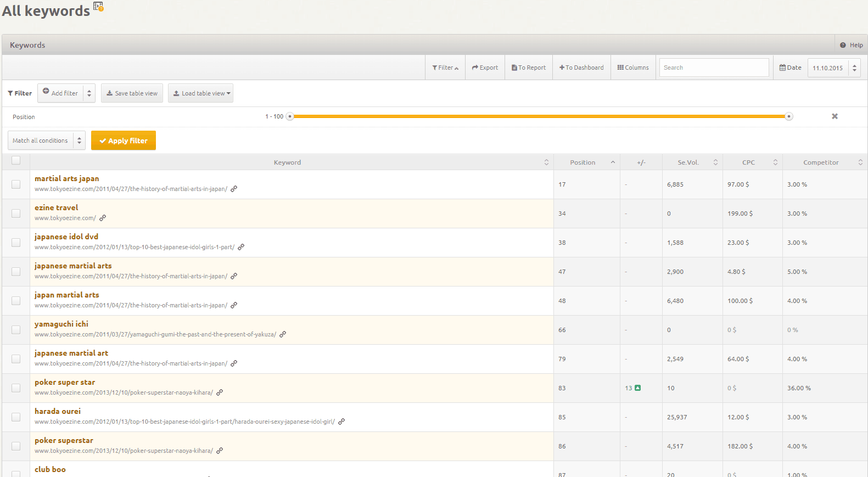The width and height of the screenshot is (868, 477).
Task: Open external link icon for martial arts japan
Action: point(234,189)
